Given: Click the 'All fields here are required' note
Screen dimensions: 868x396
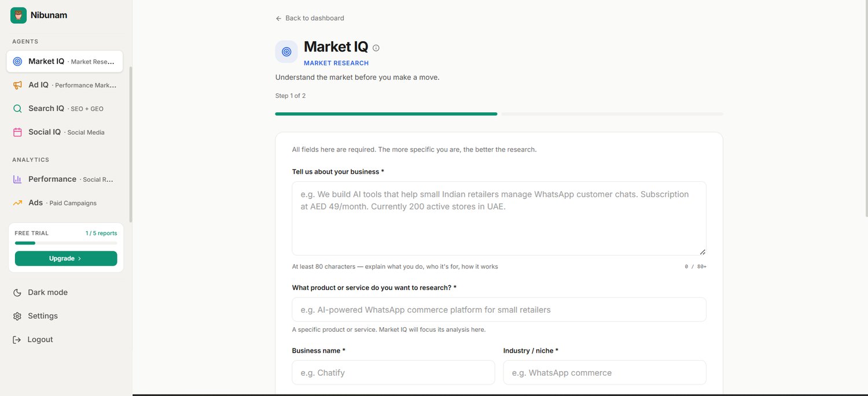Looking at the screenshot, I should [x=414, y=149].
